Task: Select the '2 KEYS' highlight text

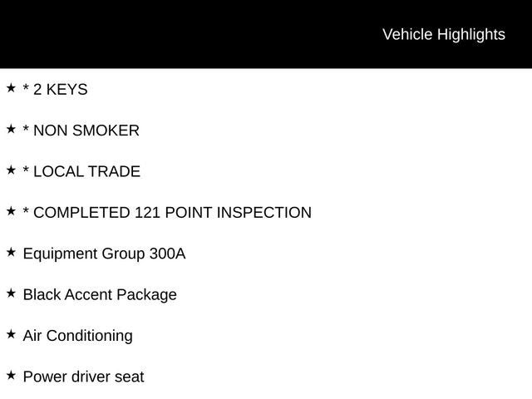Action: (61, 90)
